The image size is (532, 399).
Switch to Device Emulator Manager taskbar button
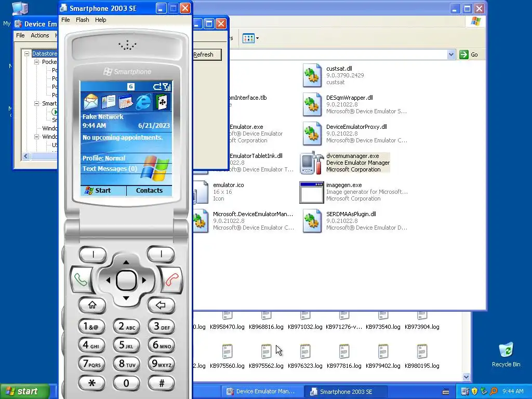click(x=261, y=392)
